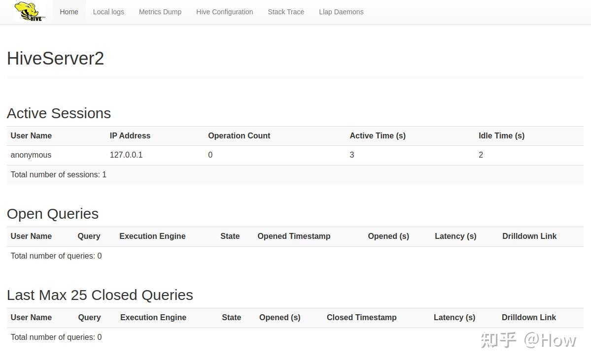
Task: Click Closed Timestamp column header
Action: click(x=361, y=318)
